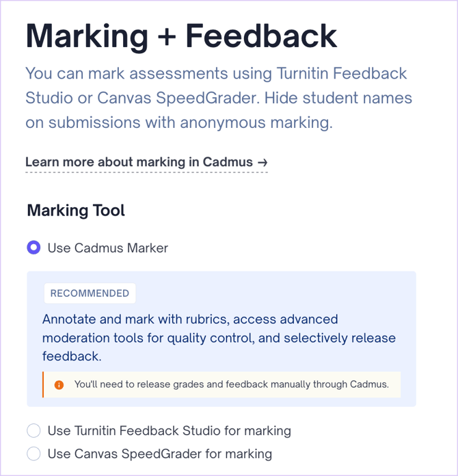Enable the Canvas SpeedGrader radio option

33,453
